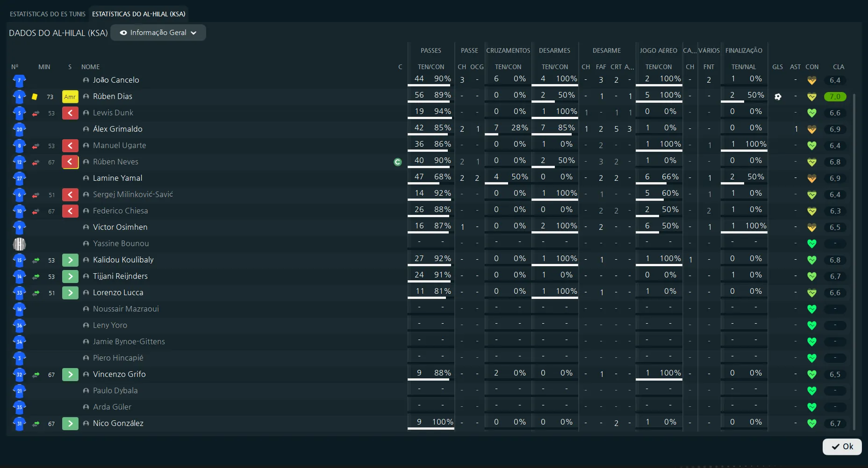
Task: Open João Cancelo's player profile
Action: [116, 80]
